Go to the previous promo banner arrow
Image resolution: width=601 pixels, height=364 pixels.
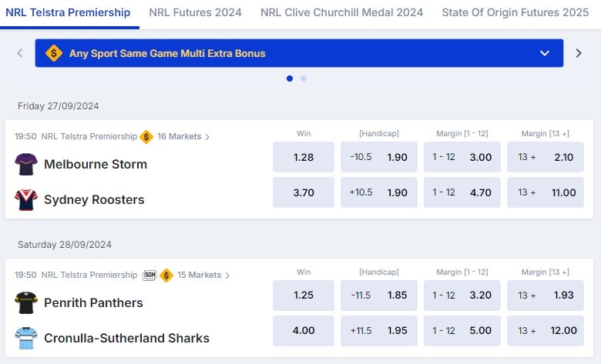coord(20,53)
